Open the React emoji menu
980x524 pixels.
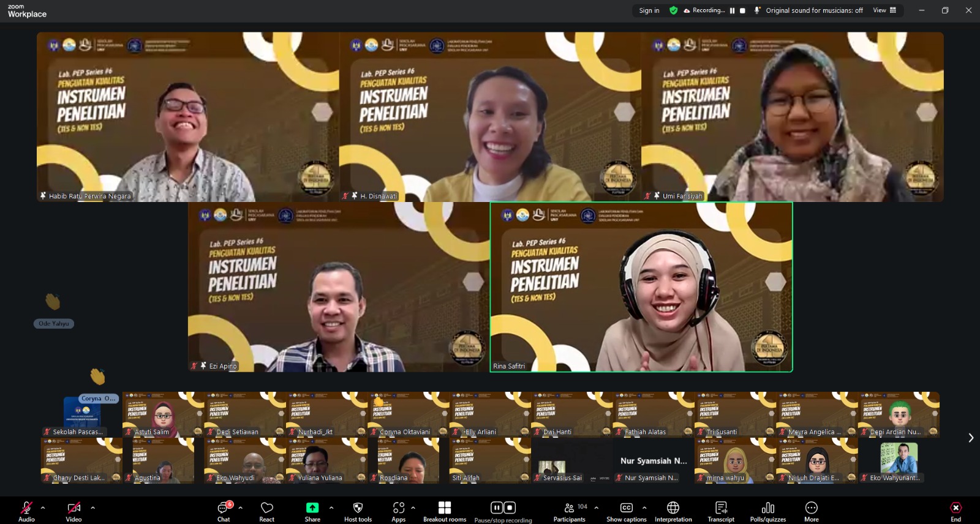tap(266, 511)
